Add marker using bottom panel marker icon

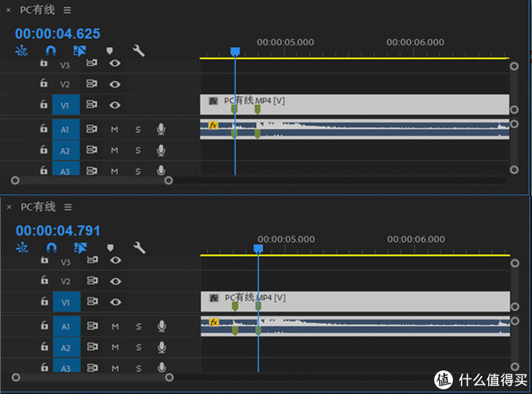pos(110,248)
